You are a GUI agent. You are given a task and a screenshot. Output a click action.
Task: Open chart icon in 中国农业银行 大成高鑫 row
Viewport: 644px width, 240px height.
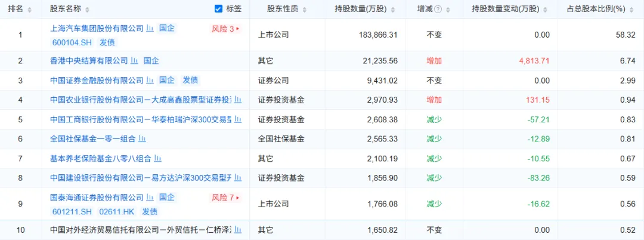tap(238, 100)
